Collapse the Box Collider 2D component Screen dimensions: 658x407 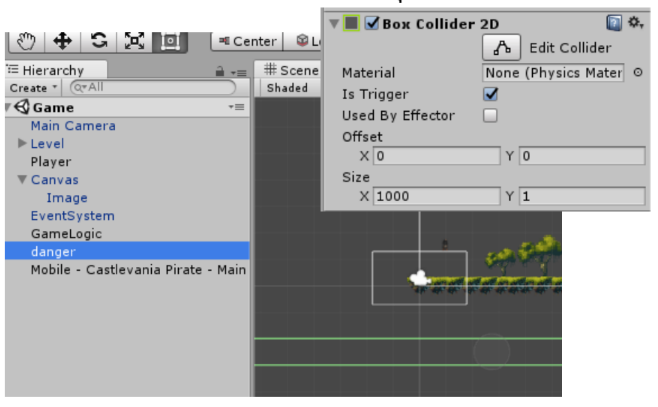point(334,23)
